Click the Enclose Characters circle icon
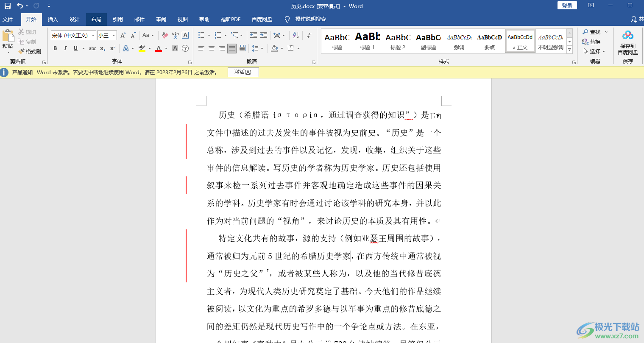This screenshot has height=343, width=644. (x=185, y=48)
